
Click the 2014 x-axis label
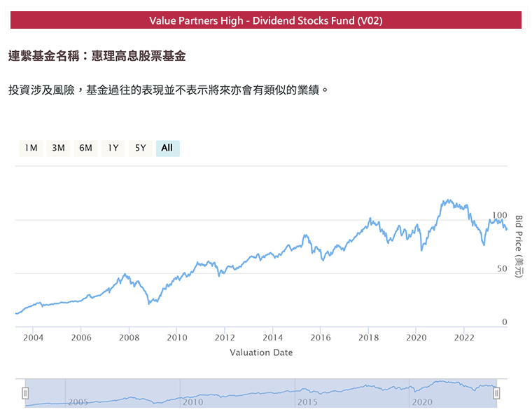tap(272, 338)
